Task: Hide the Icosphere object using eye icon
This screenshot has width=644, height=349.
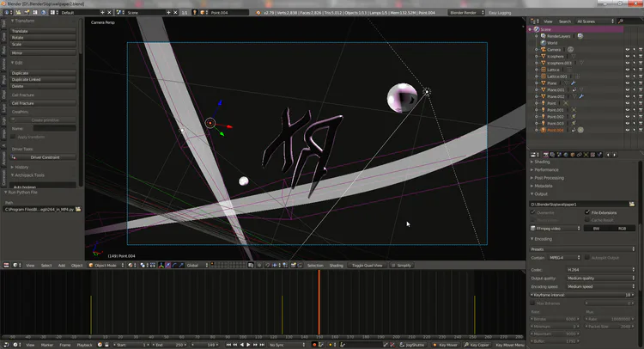Action: [628, 57]
